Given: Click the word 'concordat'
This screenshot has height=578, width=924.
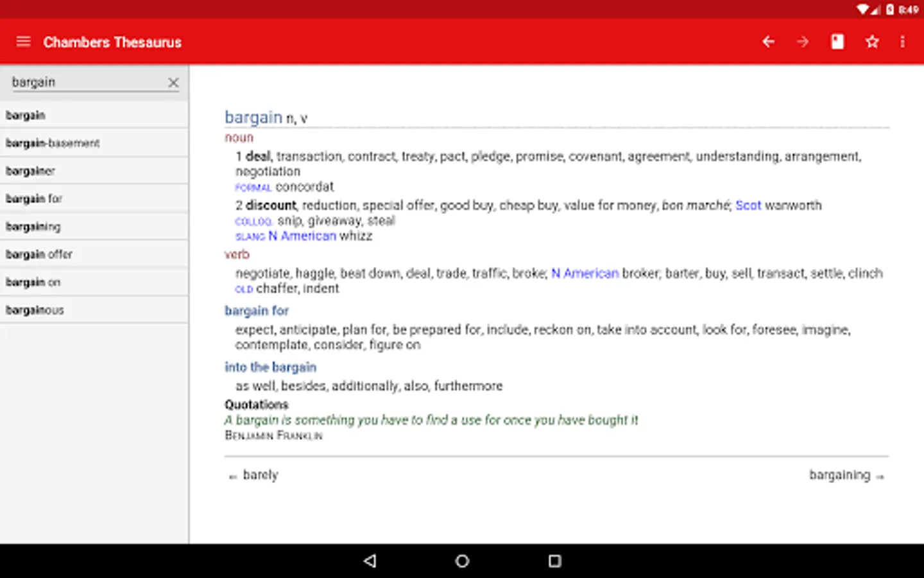Looking at the screenshot, I should click(x=305, y=187).
